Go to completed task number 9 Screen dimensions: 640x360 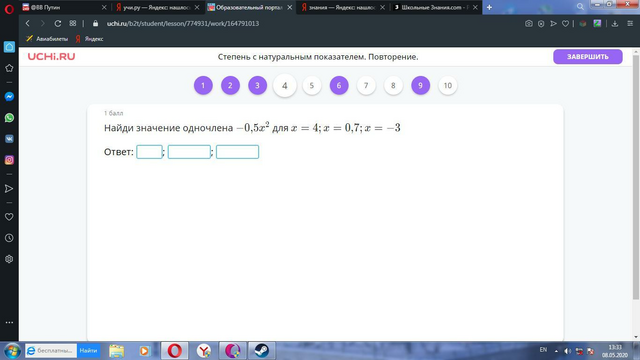420,86
